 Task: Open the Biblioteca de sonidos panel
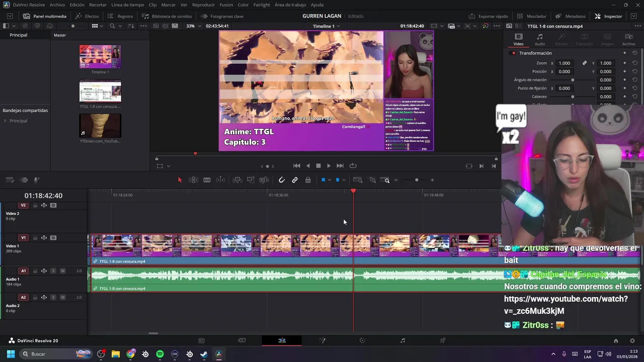click(167, 16)
